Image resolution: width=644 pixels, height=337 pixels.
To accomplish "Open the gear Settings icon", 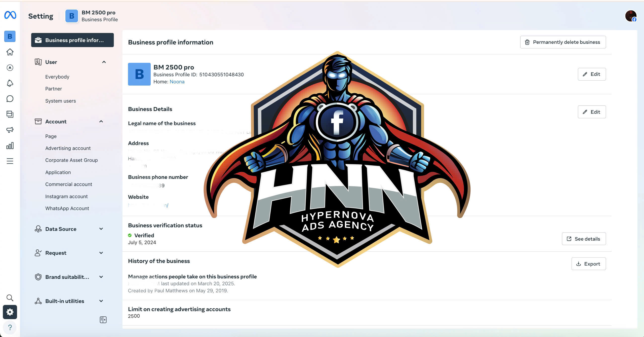I will pyautogui.click(x=10, y=312).
